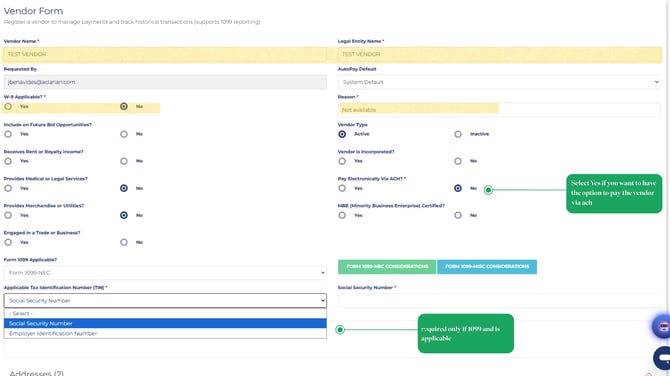Screen dimensions: 670x376
Task: Pick Yes for Provides Medical or Legal Services
Action: [8, 188]
